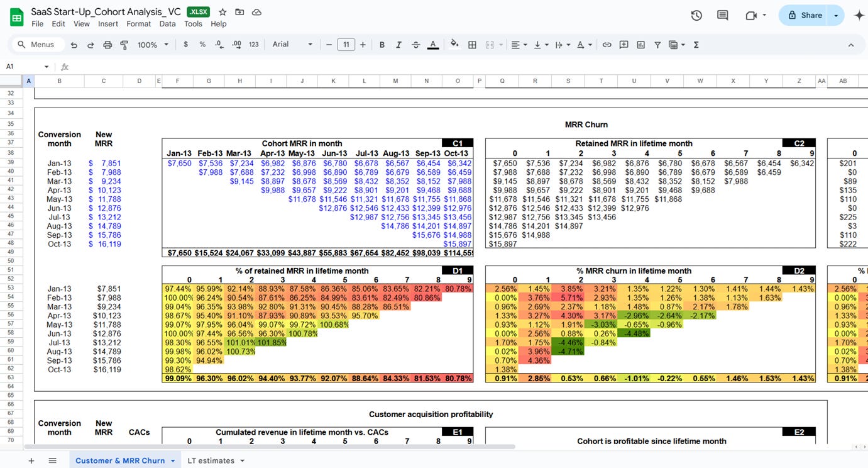Image resolution: width=868 pixels, height=468 pixels.
Task: Insert a link in the cell
Action: [x=607, y=45]
